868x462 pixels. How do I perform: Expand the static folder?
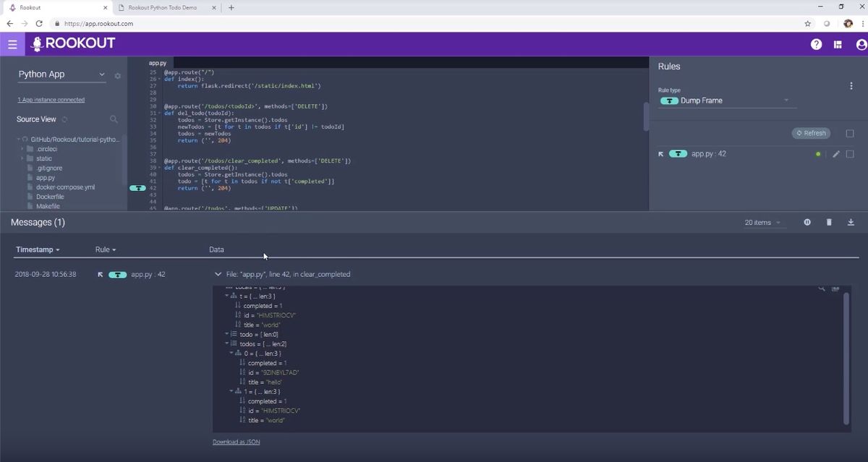click(x=22, y=158)
